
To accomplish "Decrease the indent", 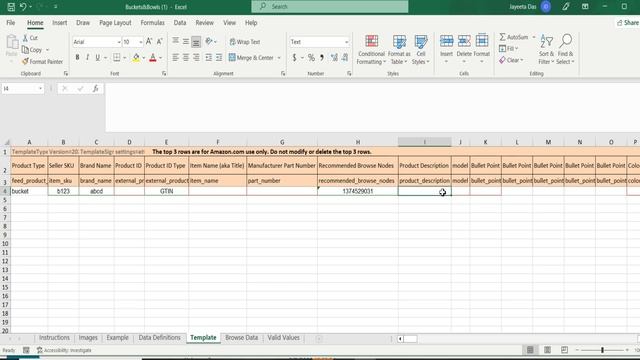I will 209,58.
